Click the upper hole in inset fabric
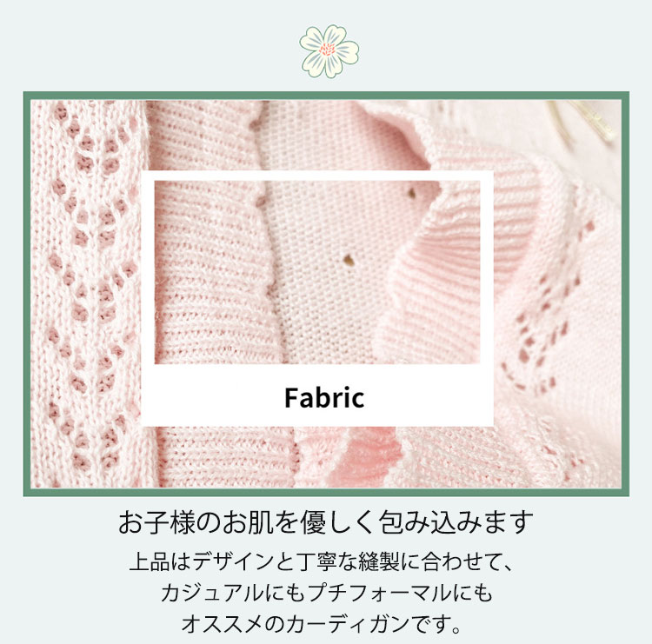This screenshot has width=652, height=644. coord(412,192)
